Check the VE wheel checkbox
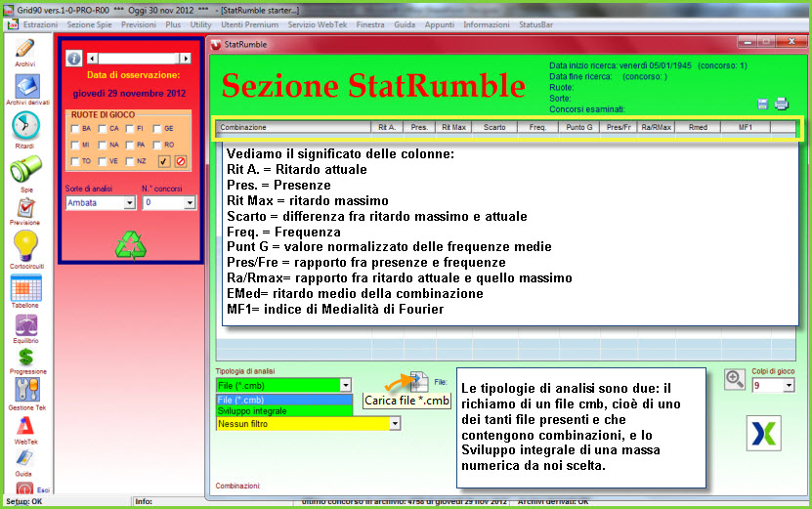 point(100,160)
